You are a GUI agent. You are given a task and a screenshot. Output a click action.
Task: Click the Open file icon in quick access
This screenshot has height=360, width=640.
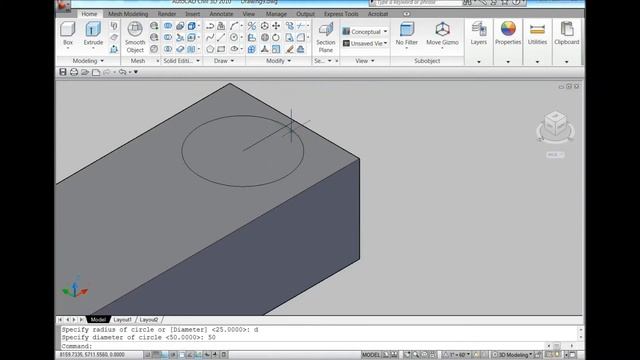click(x=85, y=72)
